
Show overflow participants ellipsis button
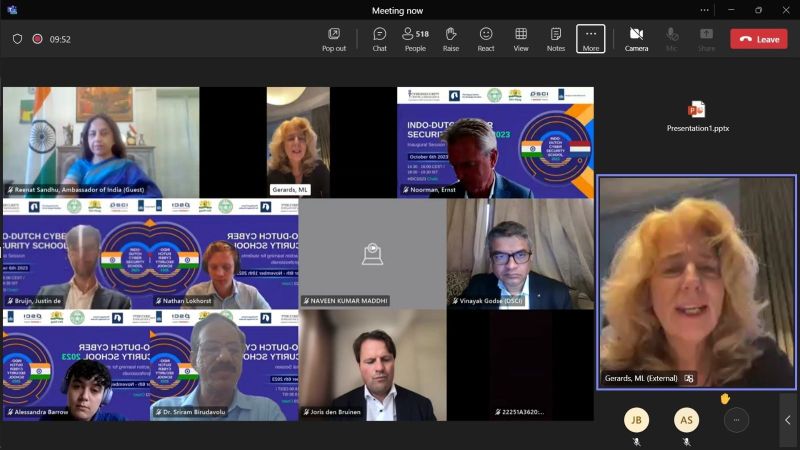click(736, 420)
